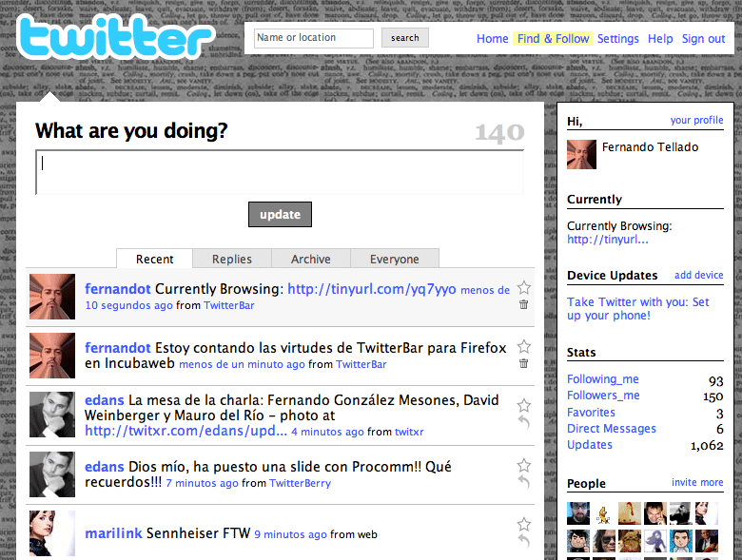The width and height of the screenshot is (742, 560).
Task: Reply to edans' 'Dios mío' tweet
Action: point(523,481)
